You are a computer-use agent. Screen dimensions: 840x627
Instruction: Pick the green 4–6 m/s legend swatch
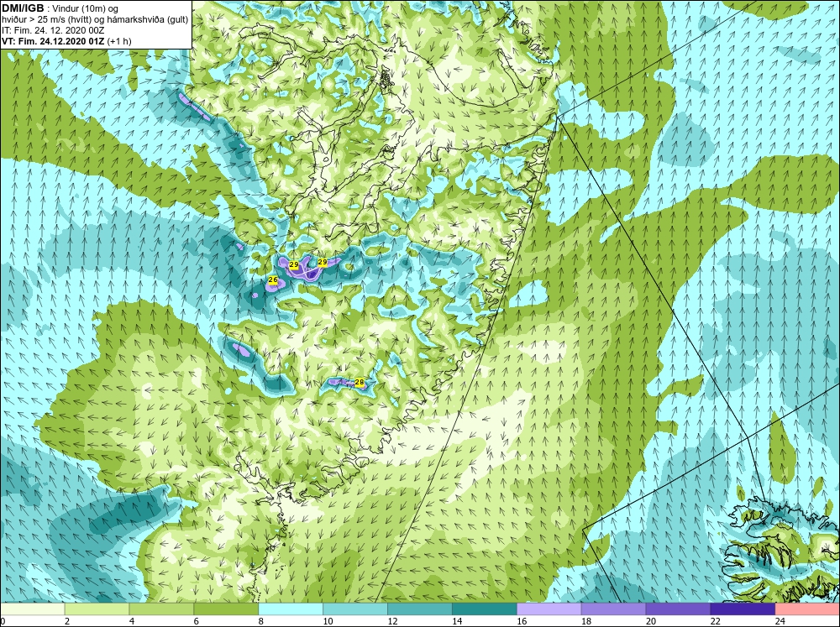161,609
